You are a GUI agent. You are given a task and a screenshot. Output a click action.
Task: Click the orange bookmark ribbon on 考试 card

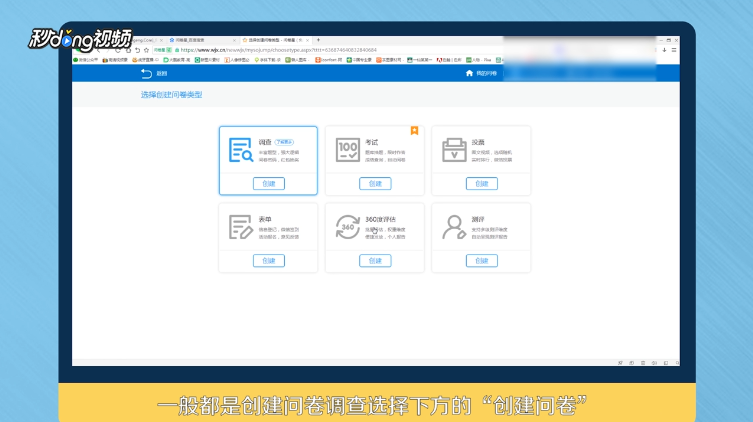click(414, 131)
